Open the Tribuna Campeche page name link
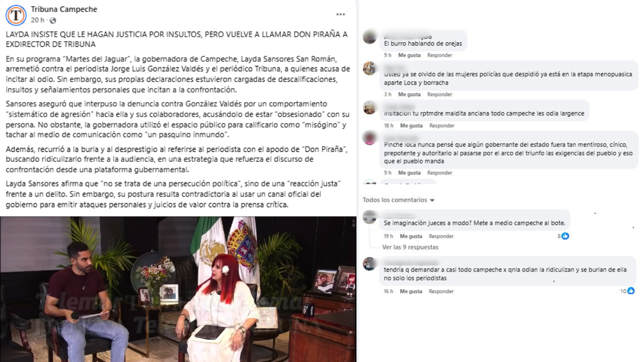 click(x=64, y=9)
